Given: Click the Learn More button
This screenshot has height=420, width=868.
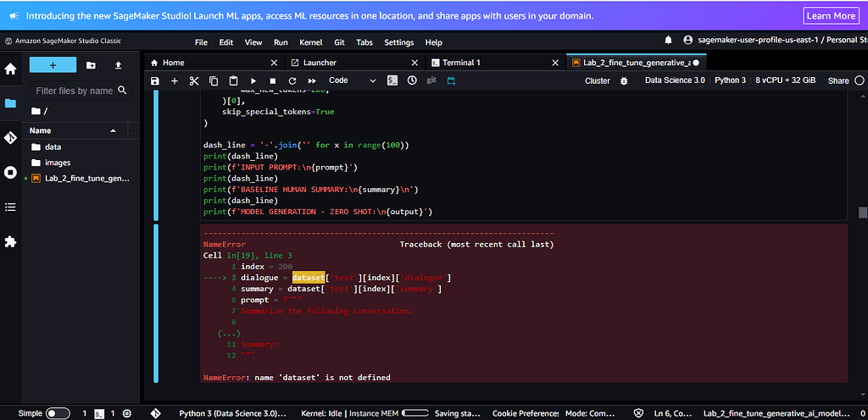Looking at the screenshot, I should [x=830, y=15].
